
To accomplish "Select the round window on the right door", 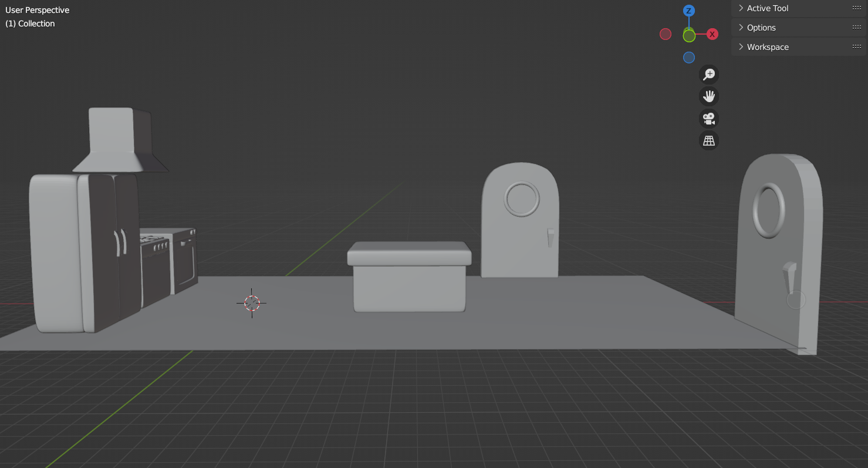I will click(x=768, y=211).
